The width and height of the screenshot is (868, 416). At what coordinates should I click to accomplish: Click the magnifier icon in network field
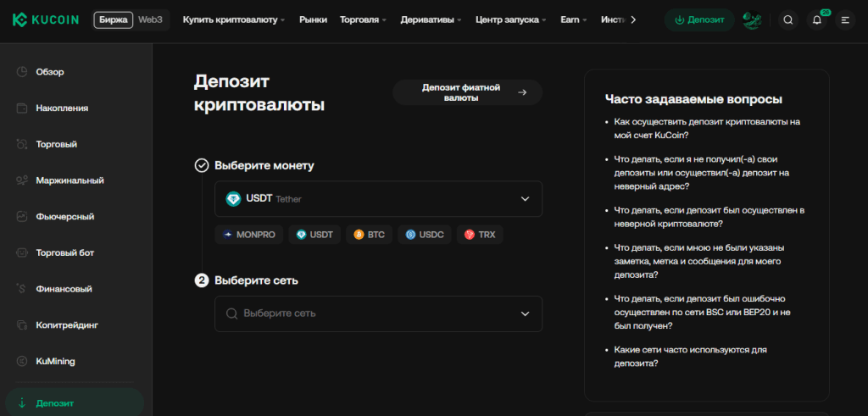tap(232, 313)
